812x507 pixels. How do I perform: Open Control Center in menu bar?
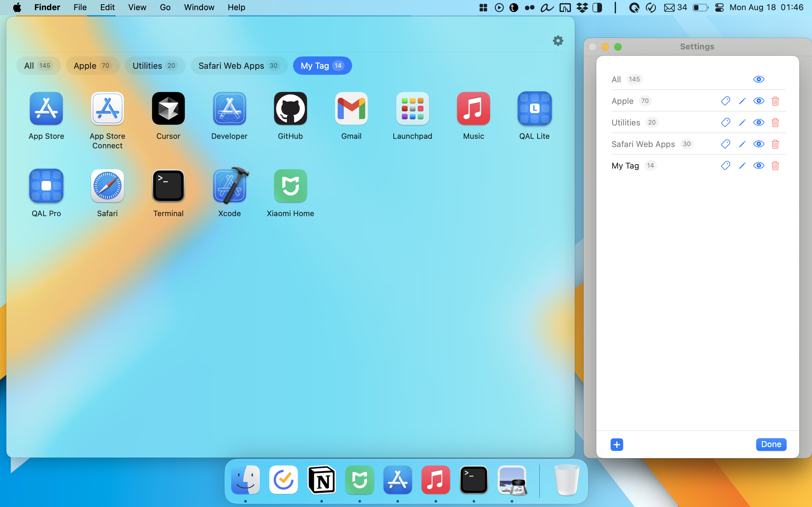[719, 7]
